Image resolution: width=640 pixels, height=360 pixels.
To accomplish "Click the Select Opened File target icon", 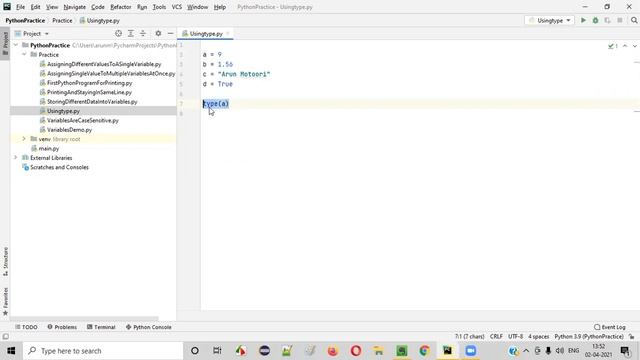I will pyautogui.click(x=118, y=33).
